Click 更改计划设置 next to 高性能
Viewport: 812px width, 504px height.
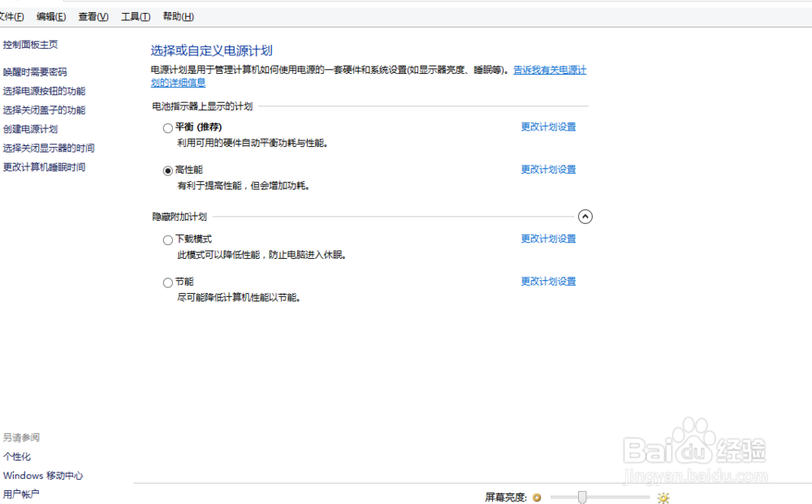coord(547,170)
